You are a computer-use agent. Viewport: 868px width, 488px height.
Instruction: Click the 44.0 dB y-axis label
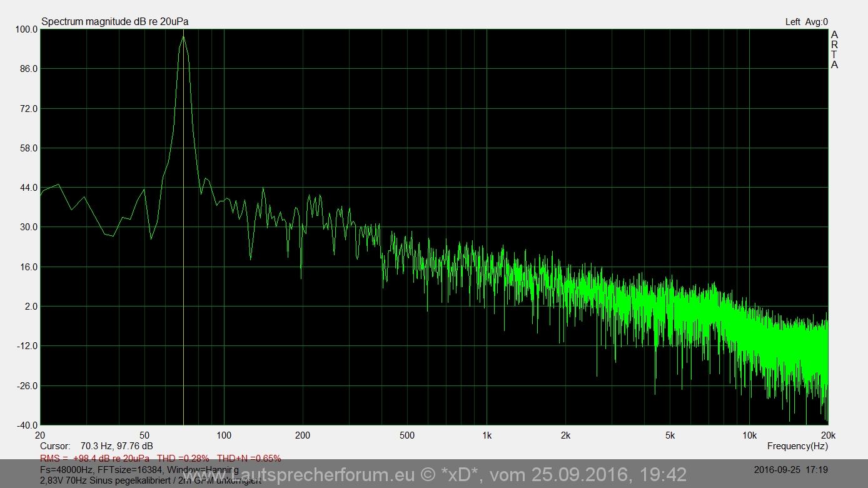click(x=27, y=188)
